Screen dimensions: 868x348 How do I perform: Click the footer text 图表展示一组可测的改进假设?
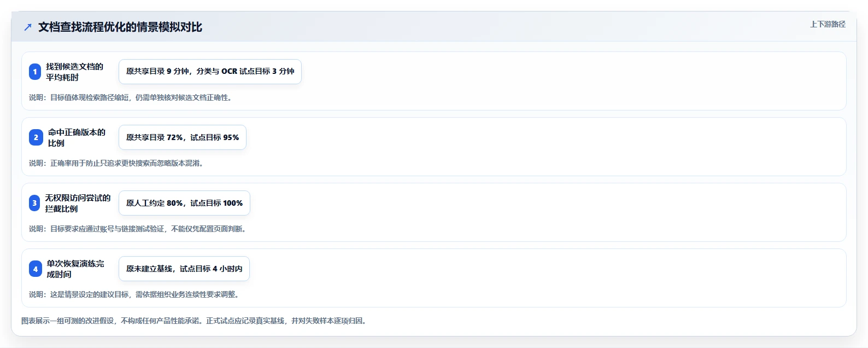click(195, 321)
